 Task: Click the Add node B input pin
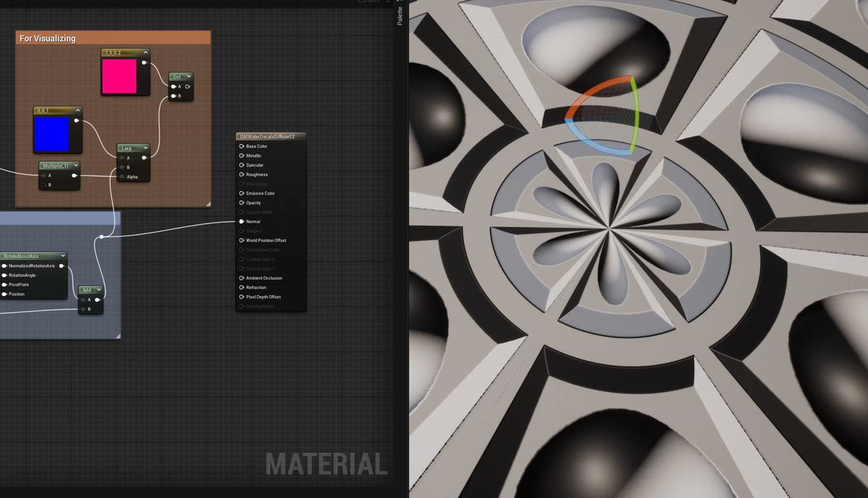82,309
